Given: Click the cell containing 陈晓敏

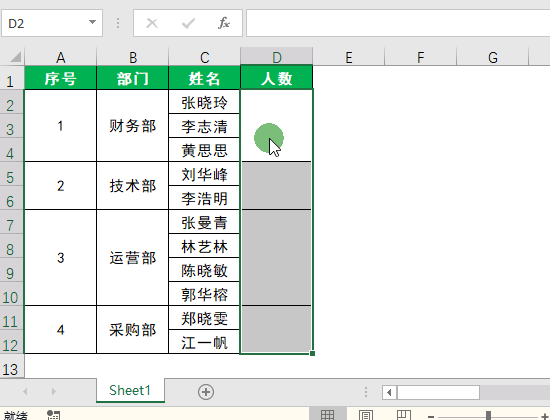Looking at the screenshot, I should tap(204, 270).
